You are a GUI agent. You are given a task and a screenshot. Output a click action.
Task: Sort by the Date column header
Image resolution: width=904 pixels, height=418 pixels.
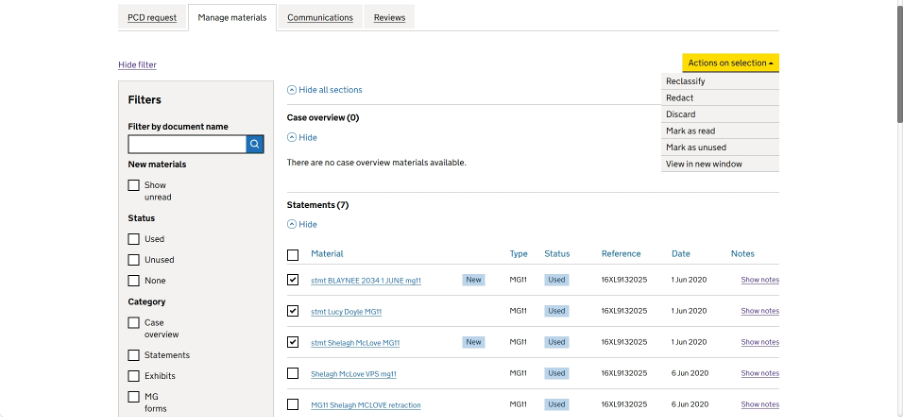[680, 254]
